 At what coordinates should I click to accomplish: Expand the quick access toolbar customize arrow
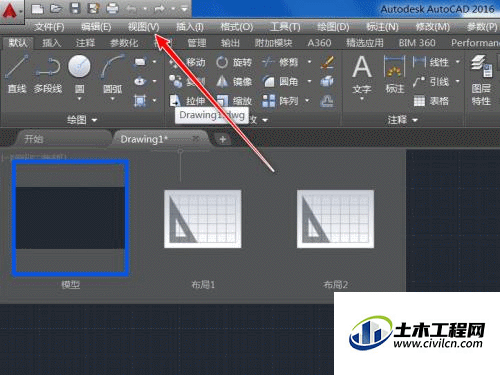184,9
